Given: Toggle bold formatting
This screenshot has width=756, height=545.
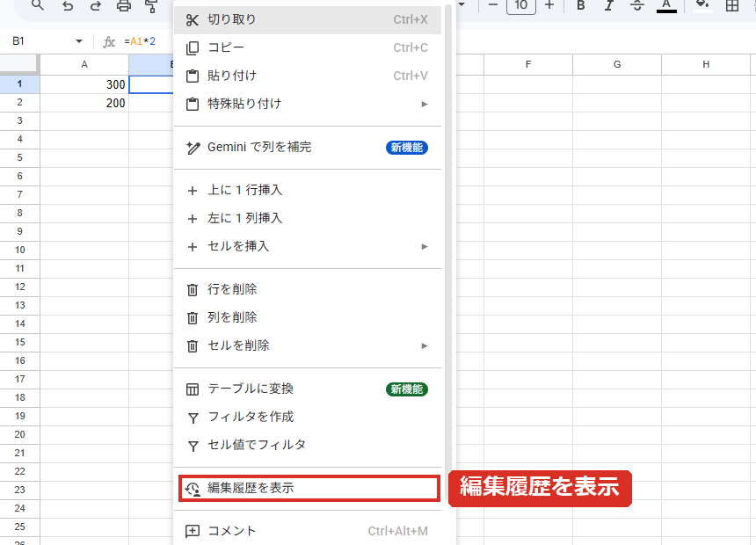Looking at the screenshot, I should click(580, 6).
